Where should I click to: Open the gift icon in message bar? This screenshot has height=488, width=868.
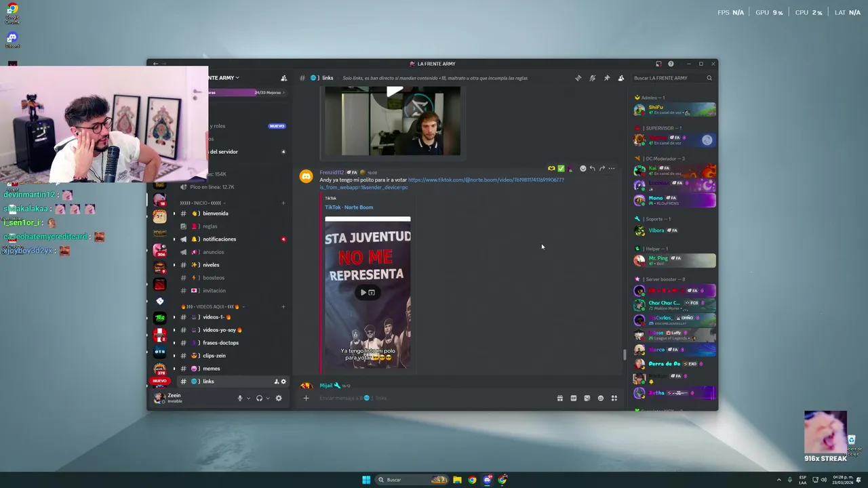(x=559, y=398)
